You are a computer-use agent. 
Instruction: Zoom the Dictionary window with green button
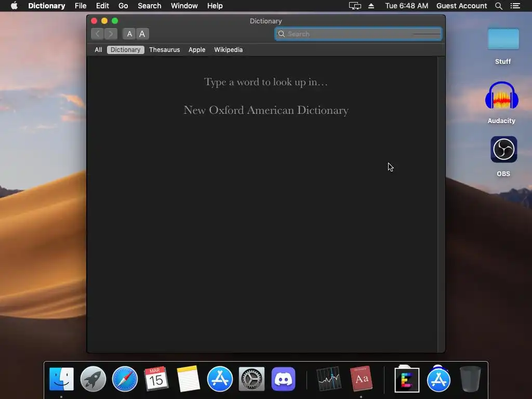[x=115, y=21]
